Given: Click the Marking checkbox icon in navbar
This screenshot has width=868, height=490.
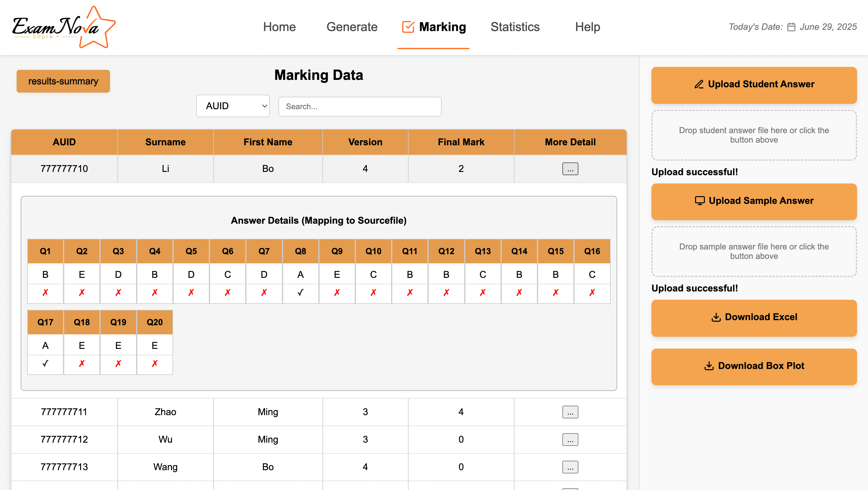Looking at the screenshot, I should (x=408, y=27).
